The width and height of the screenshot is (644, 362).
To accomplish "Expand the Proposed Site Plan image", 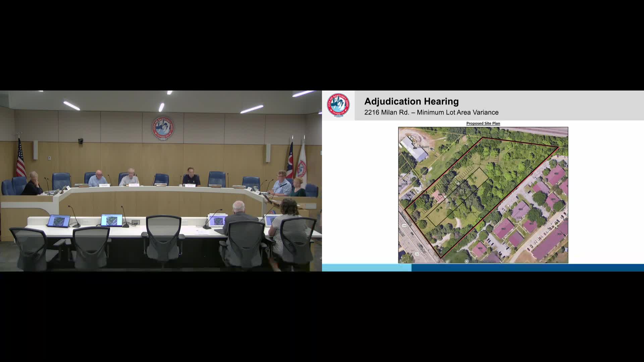I will point(483,194).
